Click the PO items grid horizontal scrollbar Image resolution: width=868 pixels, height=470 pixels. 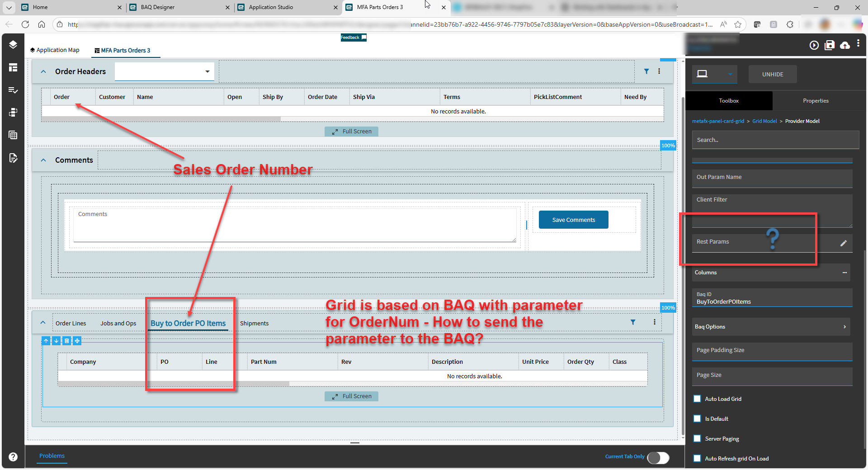click(x=174, y=384)
